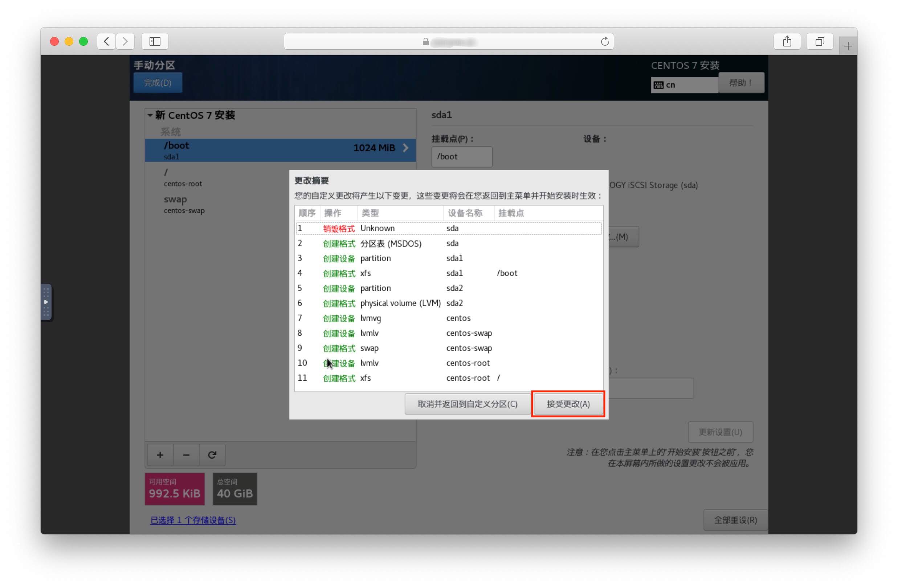This screenshot has height=588, width=898.
Task: Click 接受更改(A) accept changes button
Action: 568,404
